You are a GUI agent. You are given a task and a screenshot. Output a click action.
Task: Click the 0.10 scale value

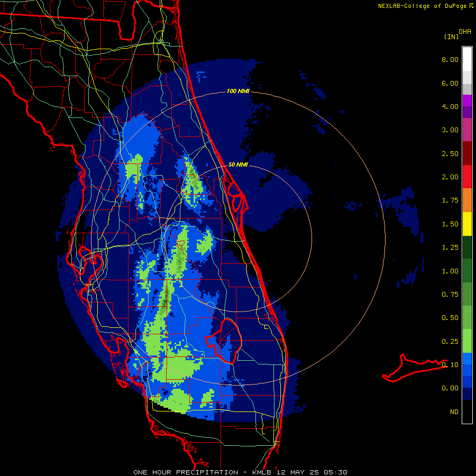tap(450, 365)
